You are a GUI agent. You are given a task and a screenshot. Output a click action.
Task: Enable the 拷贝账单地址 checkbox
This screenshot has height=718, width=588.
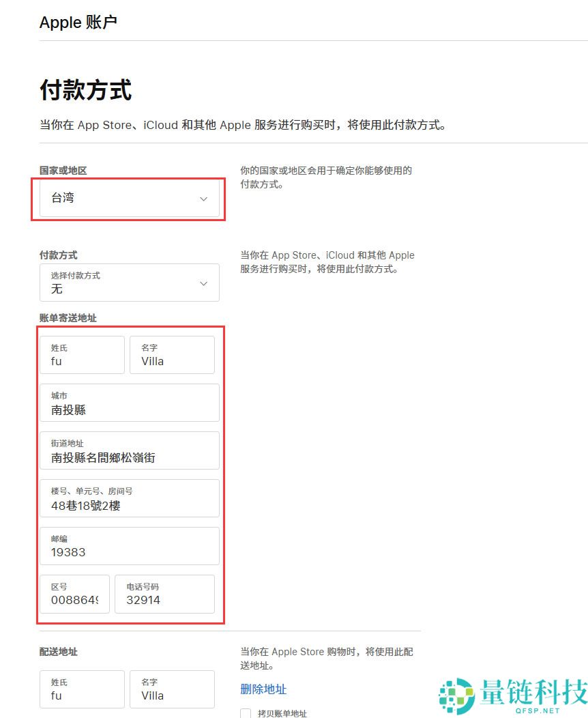[245, 713]
